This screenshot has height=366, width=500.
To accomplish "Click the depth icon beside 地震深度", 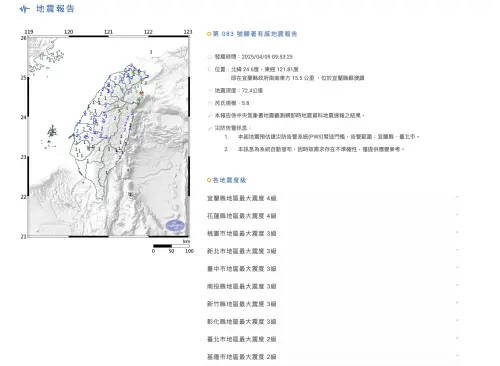I will click(210, 90).
